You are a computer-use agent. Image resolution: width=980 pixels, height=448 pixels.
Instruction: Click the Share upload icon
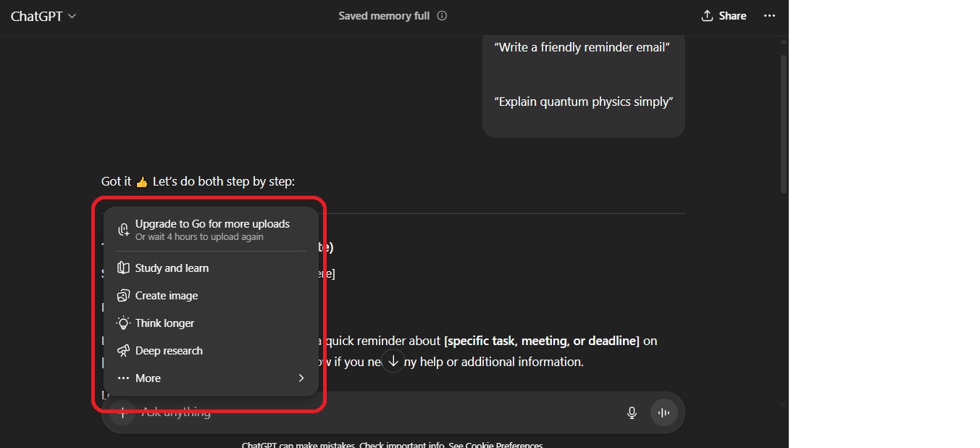point(707,16)
